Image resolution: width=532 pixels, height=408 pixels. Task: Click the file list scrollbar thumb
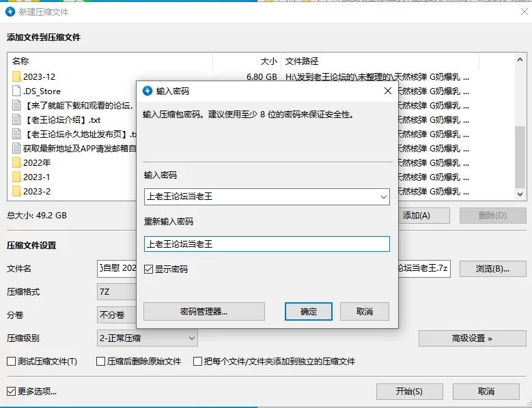pyautogui.click(x=520, y=156)
